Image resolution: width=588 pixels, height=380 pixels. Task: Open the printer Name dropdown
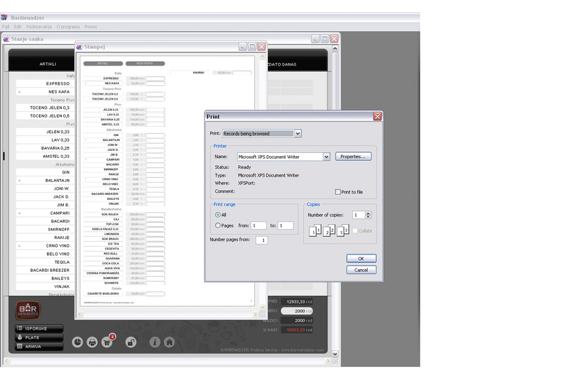pyautogui.click(x=326, y=157)
